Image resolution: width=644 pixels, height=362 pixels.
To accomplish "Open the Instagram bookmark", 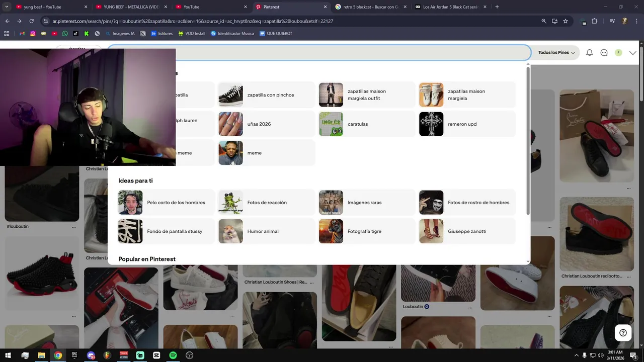I will [x=33, y=34].
